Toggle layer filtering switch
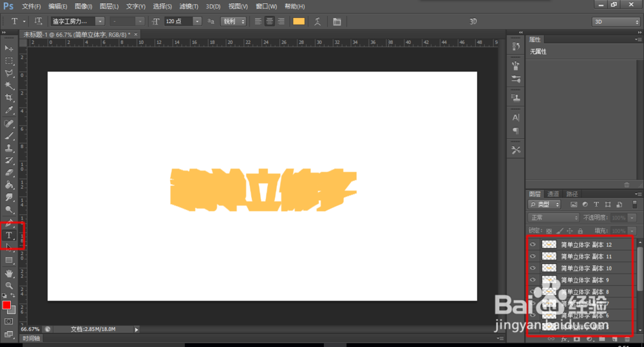644x347 pixels. point(634,204)
